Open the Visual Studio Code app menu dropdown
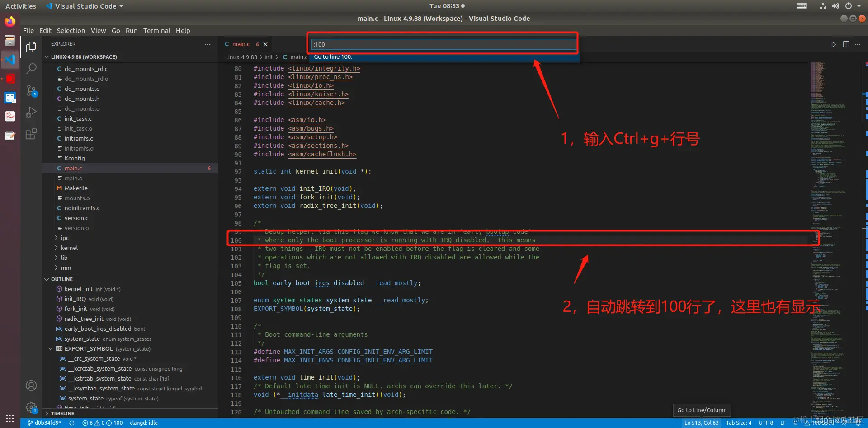 click(85, 6)
